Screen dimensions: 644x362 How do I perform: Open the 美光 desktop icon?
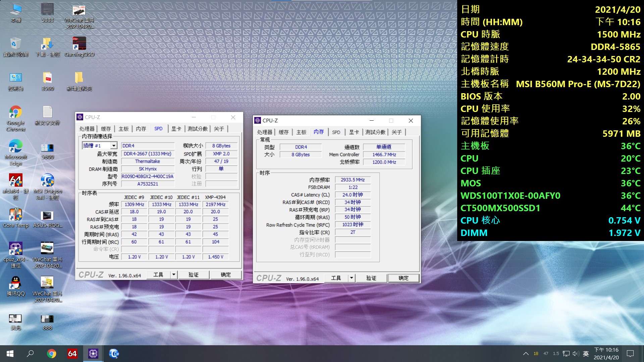click(x=16, y=322)
